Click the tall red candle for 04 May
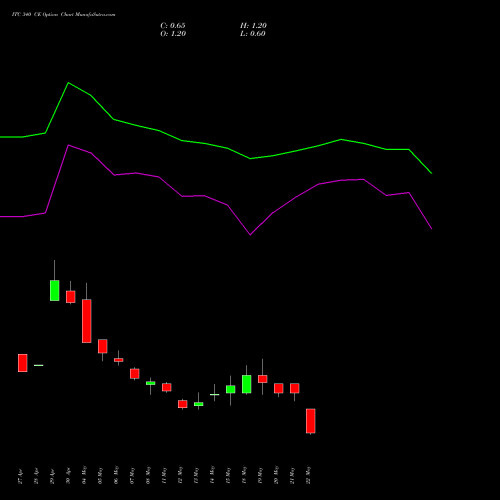 87,321
